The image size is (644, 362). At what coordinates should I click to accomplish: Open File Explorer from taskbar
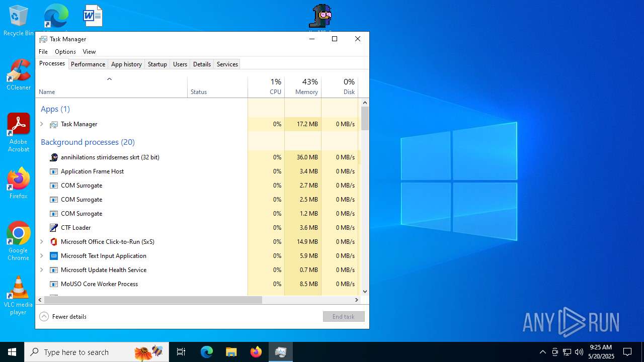coord(231,352)
